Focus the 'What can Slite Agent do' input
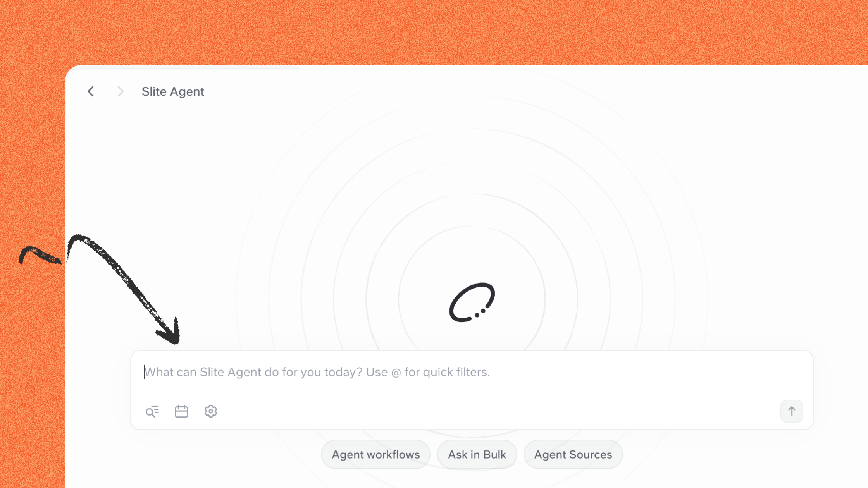 click(472, 372)
